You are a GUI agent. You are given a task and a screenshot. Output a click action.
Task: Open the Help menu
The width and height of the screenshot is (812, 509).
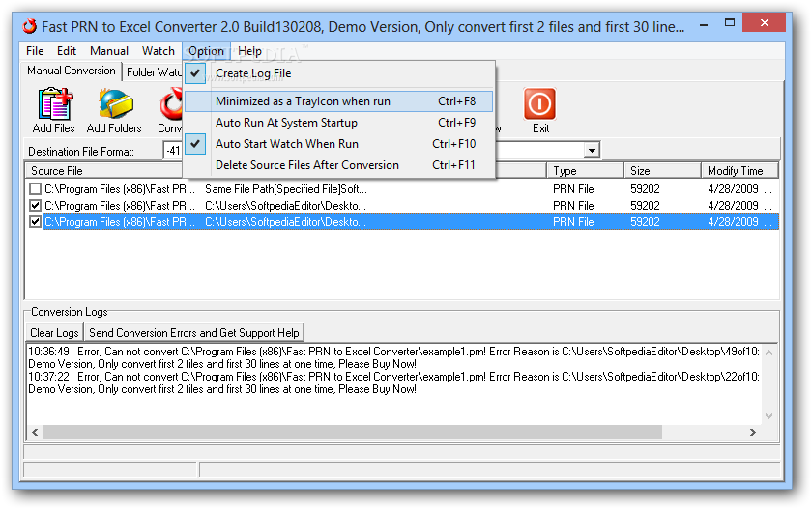coord(249,51)
